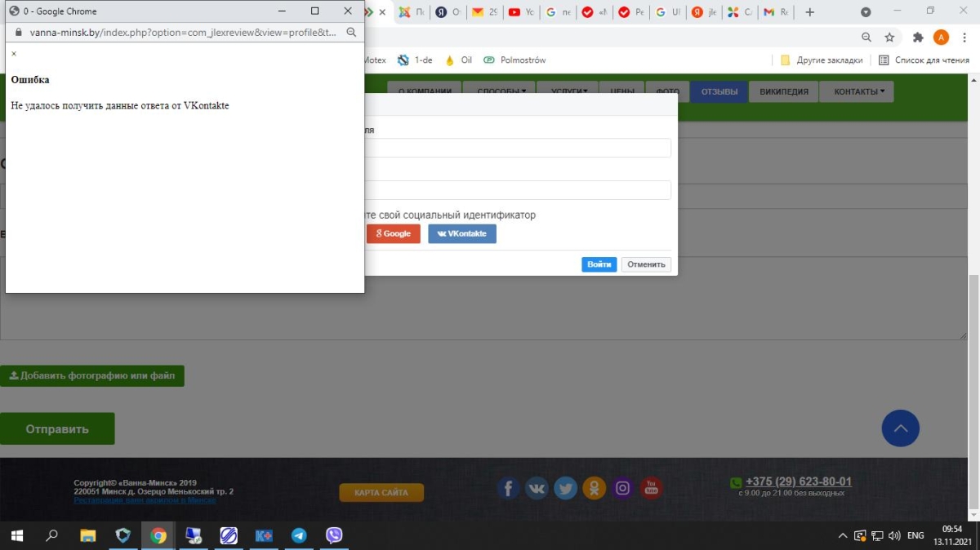Expand the Контакты dropdown menu
The width and height of the screenshot is (980, 550).
[x=857, y=91]
